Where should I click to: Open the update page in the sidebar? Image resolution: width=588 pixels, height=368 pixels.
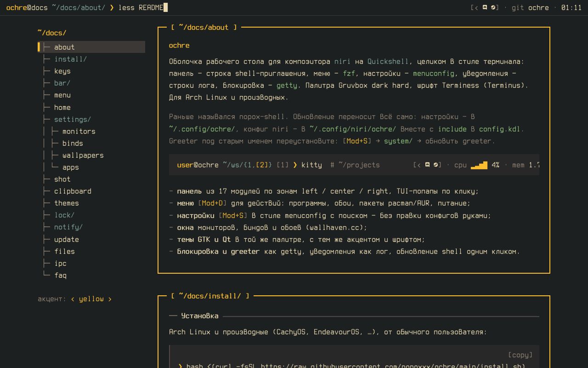coord(67,239)
